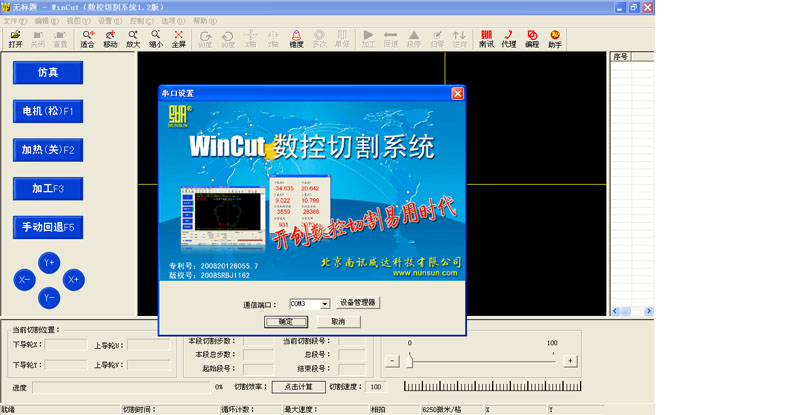Open the 编辑(E) menu
Screen dimensions: 800x415
pyautogui.click(x=46, y=21)
